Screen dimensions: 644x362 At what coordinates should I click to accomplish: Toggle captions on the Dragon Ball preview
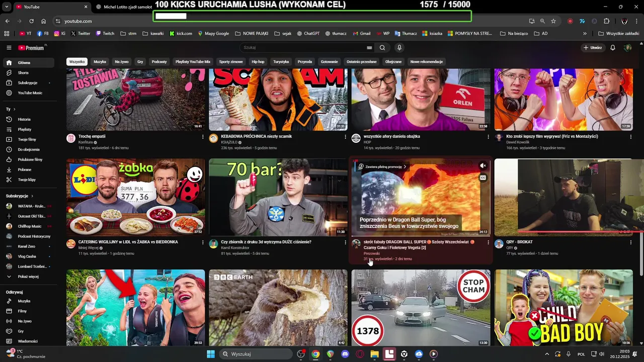coord(483,177)
